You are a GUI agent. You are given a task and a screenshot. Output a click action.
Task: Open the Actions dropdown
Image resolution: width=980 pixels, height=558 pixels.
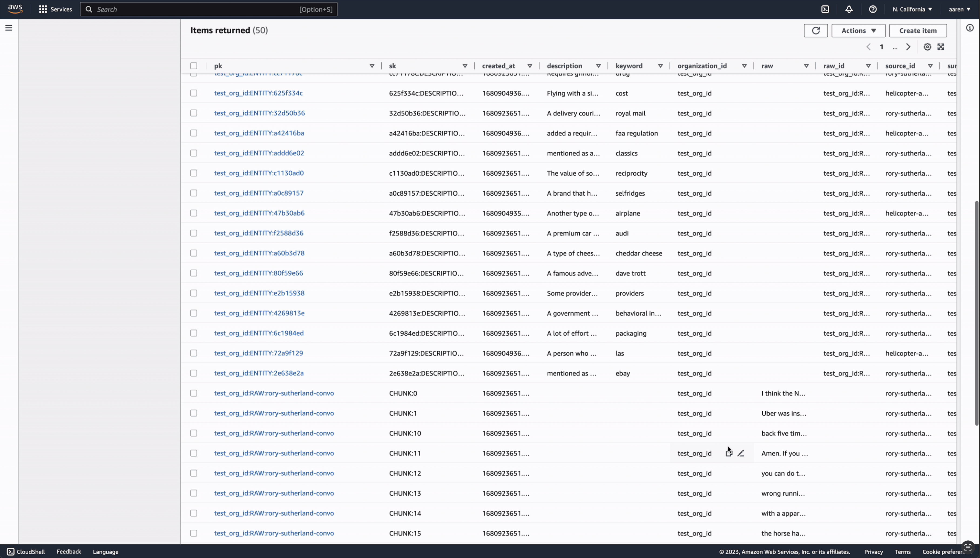[x=858, y=31]
